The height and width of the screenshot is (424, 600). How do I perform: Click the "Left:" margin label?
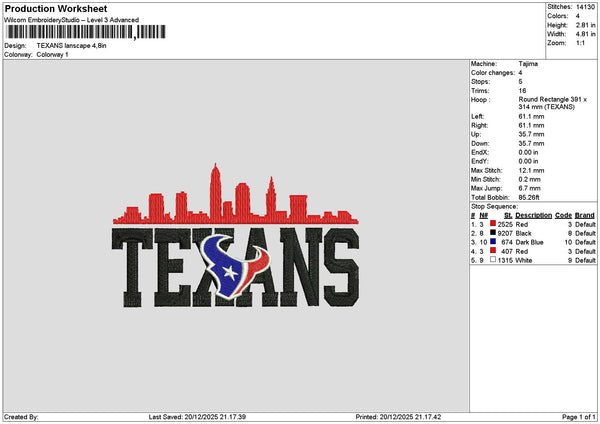[478, 116]
